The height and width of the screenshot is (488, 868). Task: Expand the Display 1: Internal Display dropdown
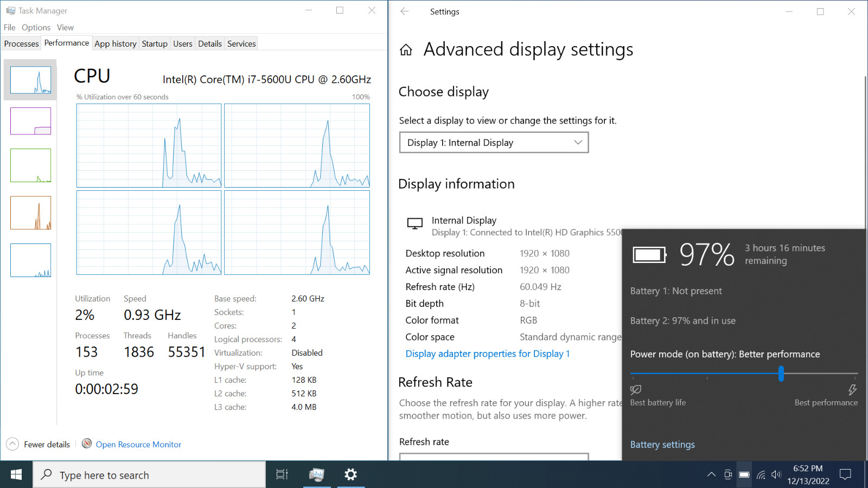tap(494, 143)
